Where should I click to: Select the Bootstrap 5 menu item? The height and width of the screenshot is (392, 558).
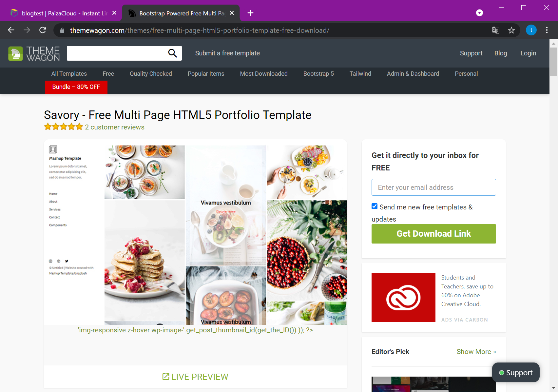318,74
